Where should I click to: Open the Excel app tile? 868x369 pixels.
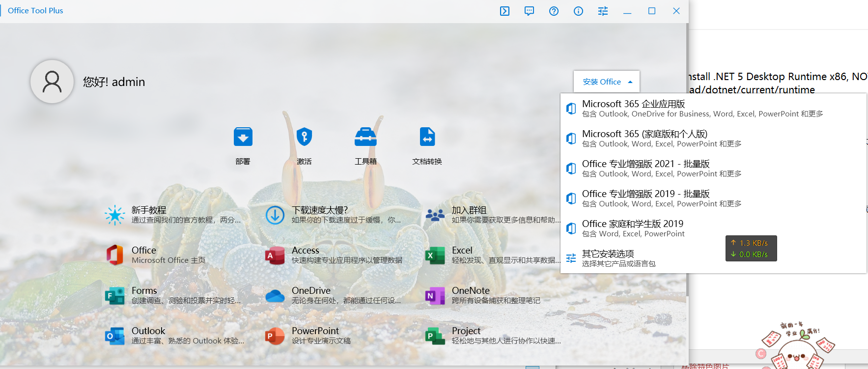pyautogui.click(x=492, y=255)
